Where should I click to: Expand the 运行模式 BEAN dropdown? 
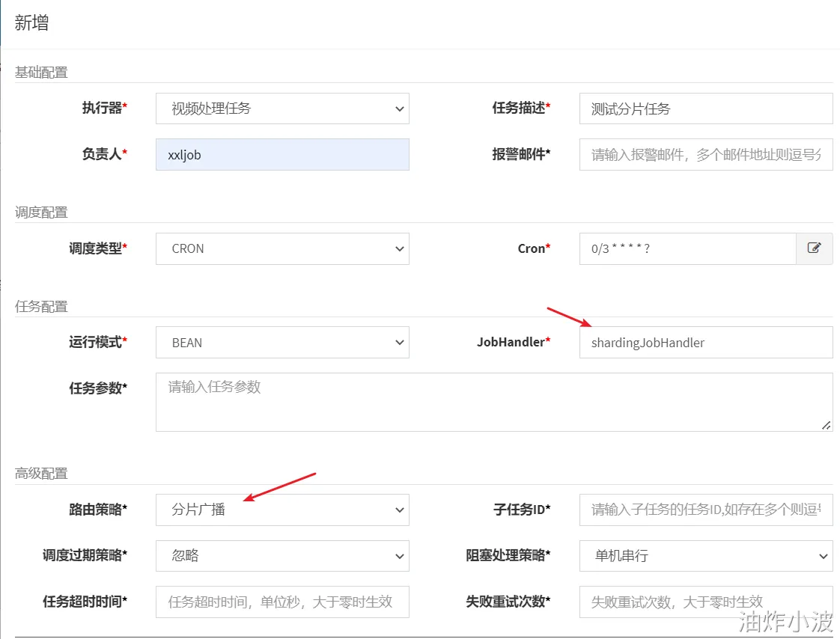click(282, 342)
